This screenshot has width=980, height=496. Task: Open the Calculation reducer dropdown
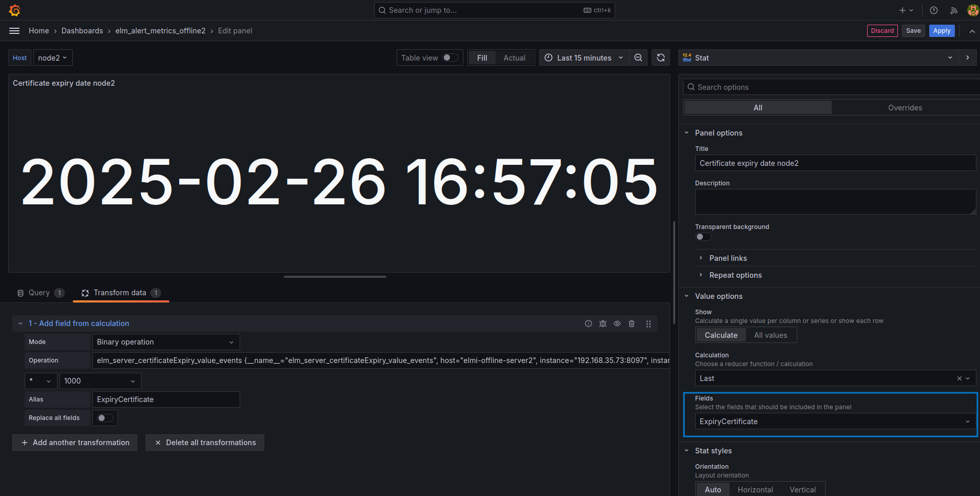coord(835,378)
